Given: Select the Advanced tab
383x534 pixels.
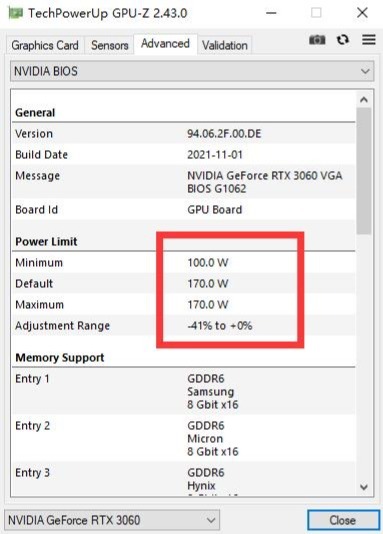Looking at the screenshot, I should click(x=165, y=44).
